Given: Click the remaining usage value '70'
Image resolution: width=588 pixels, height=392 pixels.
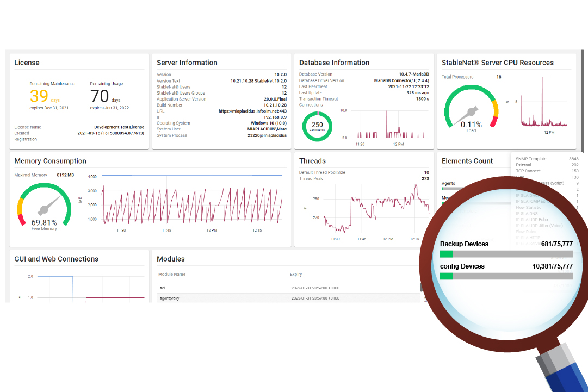Looking at the screenshot, I should tap(100, 96).
